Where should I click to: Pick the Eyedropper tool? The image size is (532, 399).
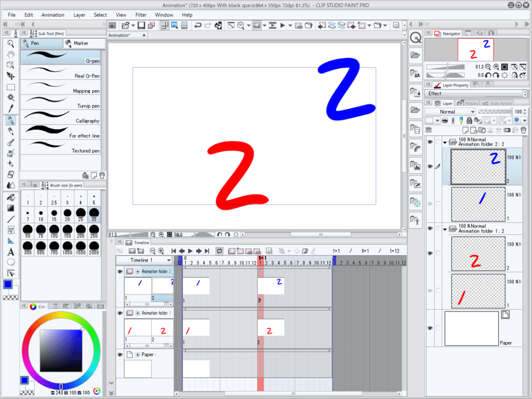click(x=11, y=109)
